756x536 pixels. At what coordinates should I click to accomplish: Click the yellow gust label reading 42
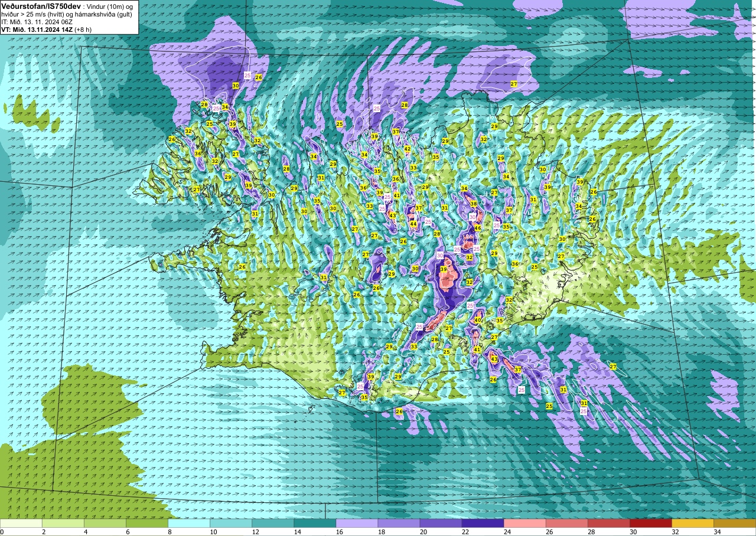[x=407, y=149]
